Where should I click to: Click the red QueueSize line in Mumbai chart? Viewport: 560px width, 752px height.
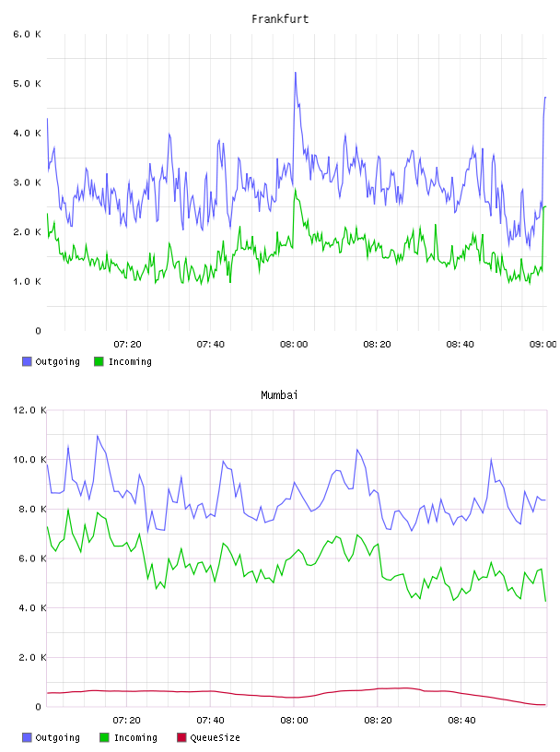pyautogui.click(x=297, y=697)
